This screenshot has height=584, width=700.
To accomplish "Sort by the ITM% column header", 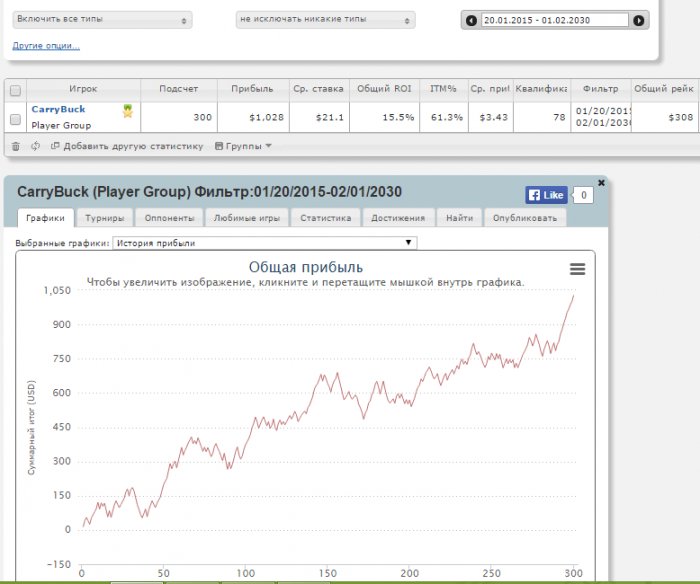I will point(443,89).
